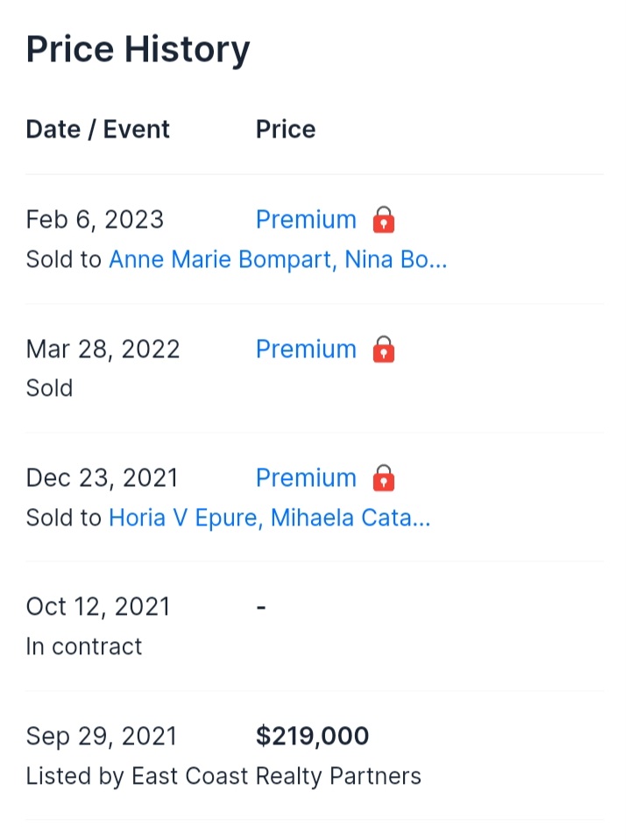The height and width of the screenshot is (840, 630).
Task: Select the $219,000 listing price
Action: coord(312,736)
